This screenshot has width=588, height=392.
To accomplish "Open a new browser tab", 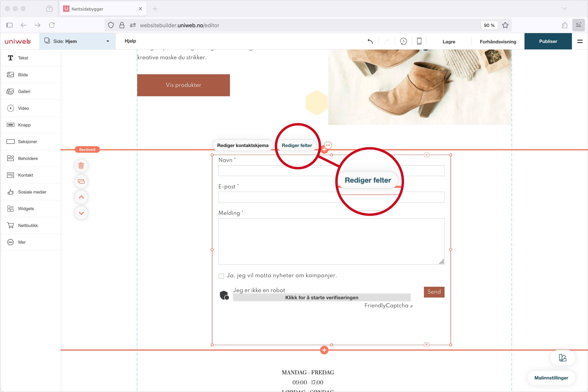I will point(155,9).
